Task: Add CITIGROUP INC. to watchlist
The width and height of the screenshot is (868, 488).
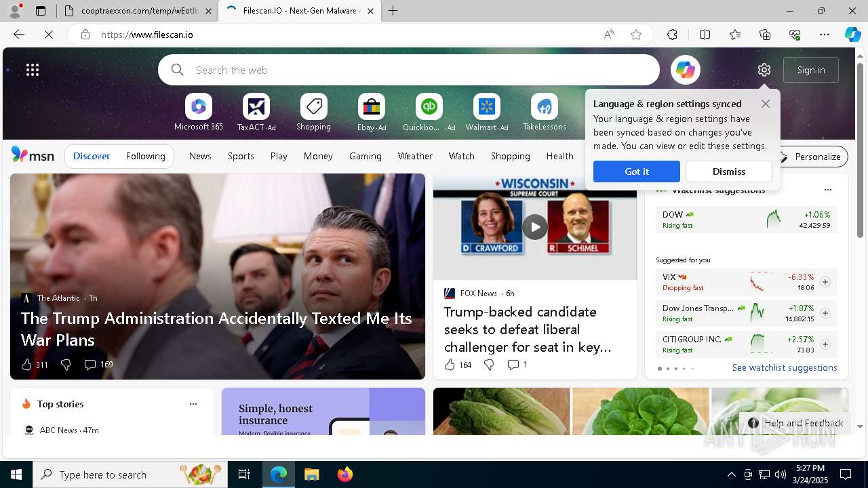Action: 825,344
